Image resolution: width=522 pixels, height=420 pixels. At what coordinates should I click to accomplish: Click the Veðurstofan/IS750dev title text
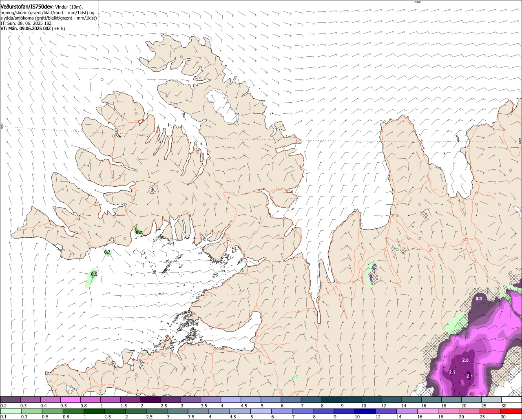[x=27, y=7]
